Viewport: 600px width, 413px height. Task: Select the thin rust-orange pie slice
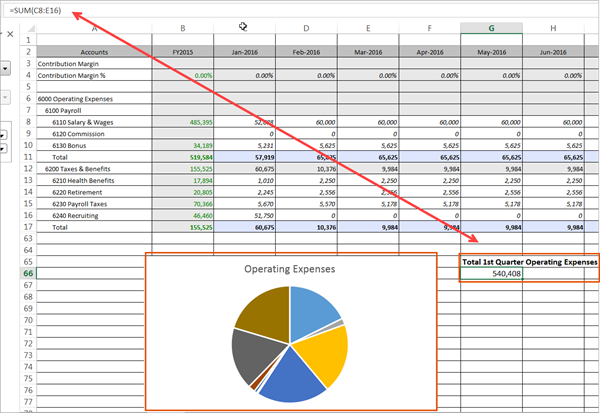pos(254,386)
